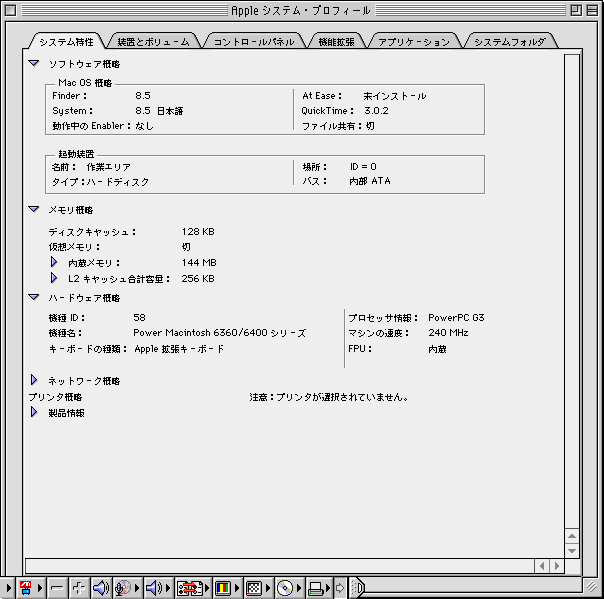Click the bus value 内部 ATA

(370, 181)
